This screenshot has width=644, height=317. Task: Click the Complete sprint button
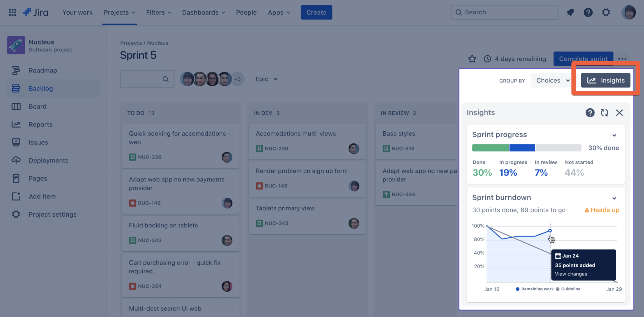point(583,59)
